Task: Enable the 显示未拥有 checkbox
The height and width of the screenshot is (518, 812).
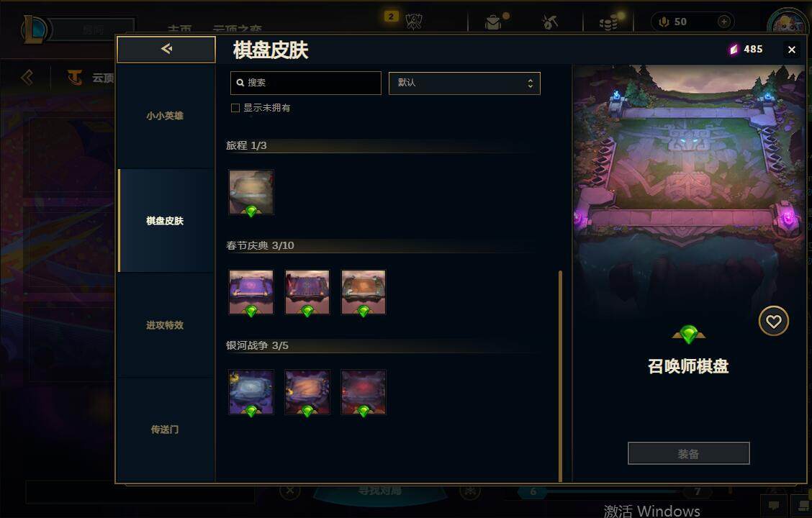Action: coord(235,108)
